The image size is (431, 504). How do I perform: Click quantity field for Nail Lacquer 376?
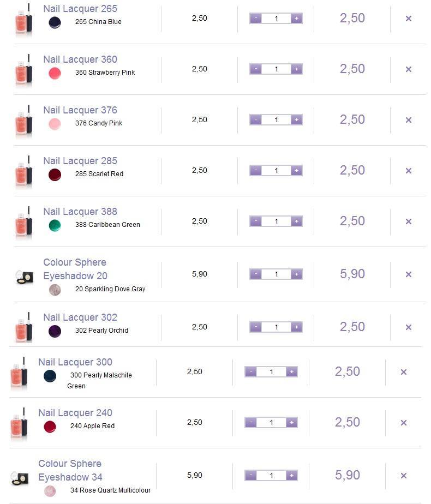(276, 120)
